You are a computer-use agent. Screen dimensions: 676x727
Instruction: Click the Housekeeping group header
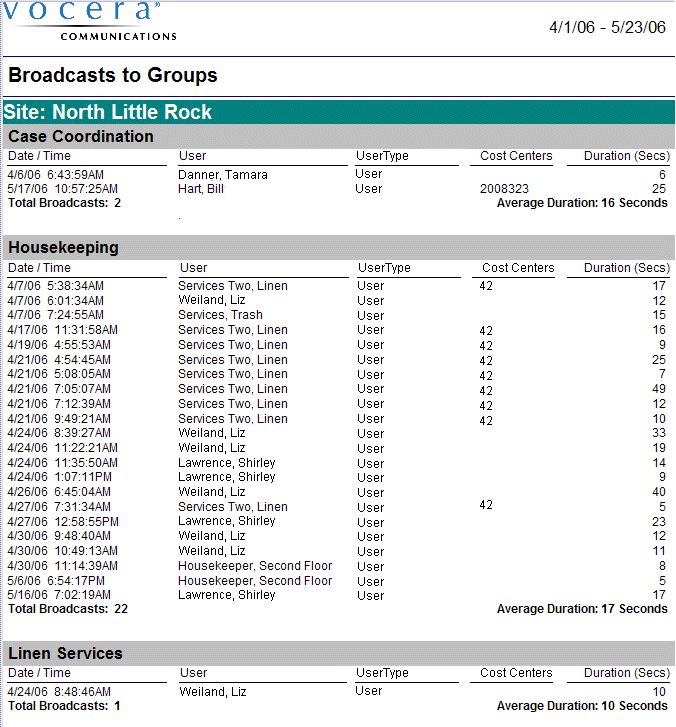[x=63, y=247]
